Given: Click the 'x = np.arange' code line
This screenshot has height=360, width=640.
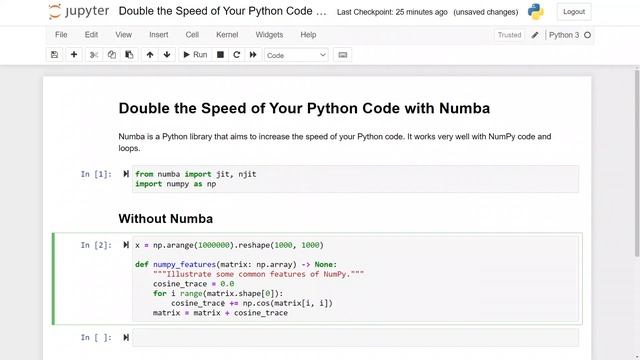Looking at the screenshot, I should coord(229,245).
